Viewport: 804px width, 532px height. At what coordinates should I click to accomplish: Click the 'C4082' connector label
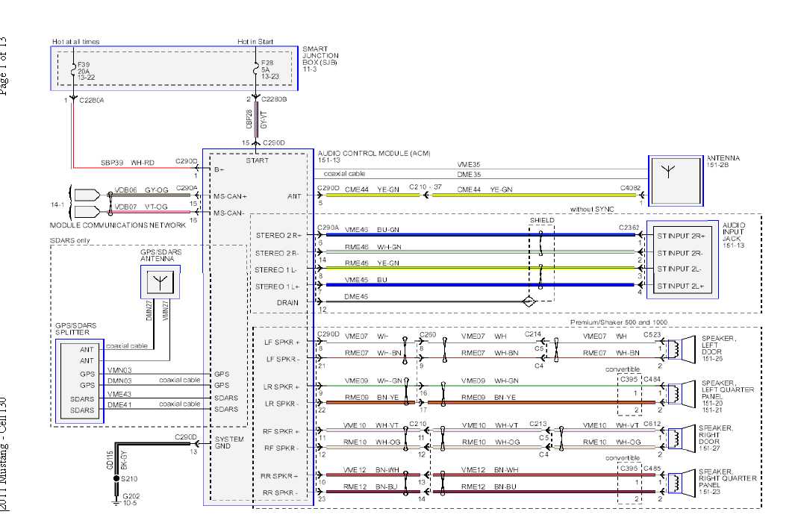(x=629, y=187)
